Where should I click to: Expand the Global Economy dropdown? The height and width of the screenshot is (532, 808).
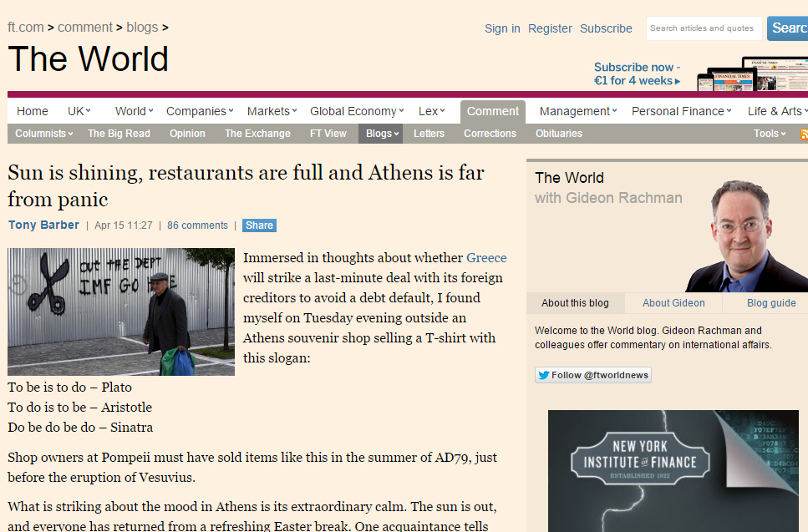coord(357,111)
